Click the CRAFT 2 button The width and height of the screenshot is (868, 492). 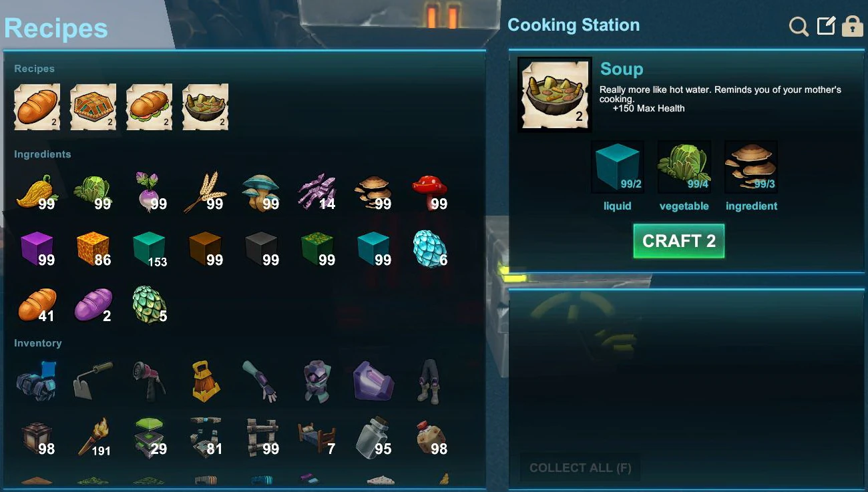pos(678,241)
